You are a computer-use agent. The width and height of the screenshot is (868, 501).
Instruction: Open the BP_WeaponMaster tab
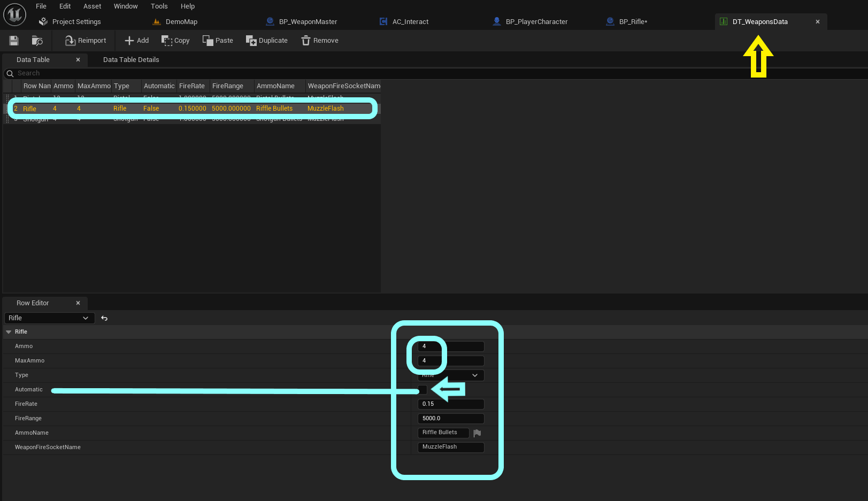(x=308, y=22)
